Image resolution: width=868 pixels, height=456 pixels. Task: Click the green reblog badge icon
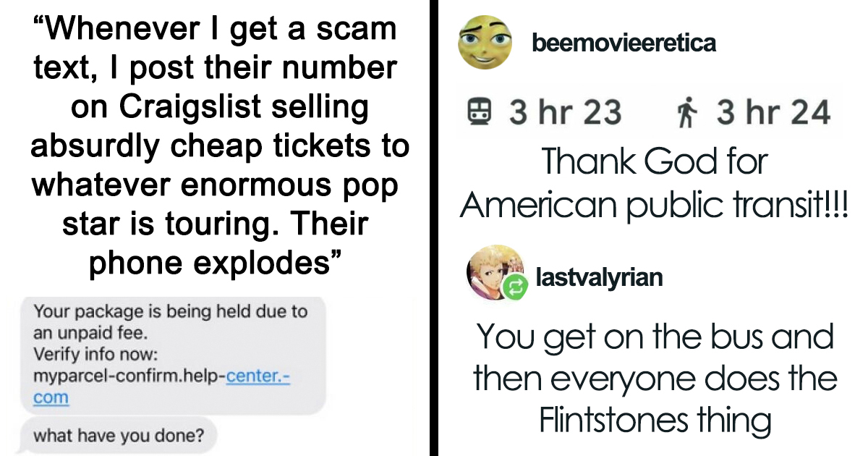click(515, 287)
